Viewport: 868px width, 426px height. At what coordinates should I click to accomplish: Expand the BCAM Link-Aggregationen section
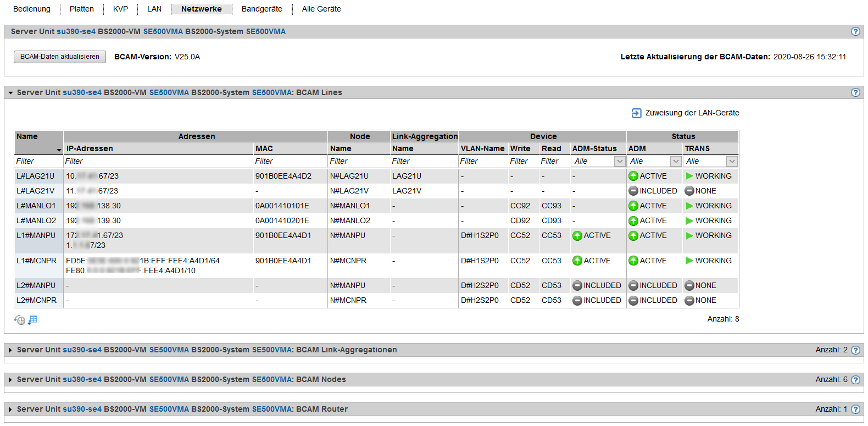(10, 350)
